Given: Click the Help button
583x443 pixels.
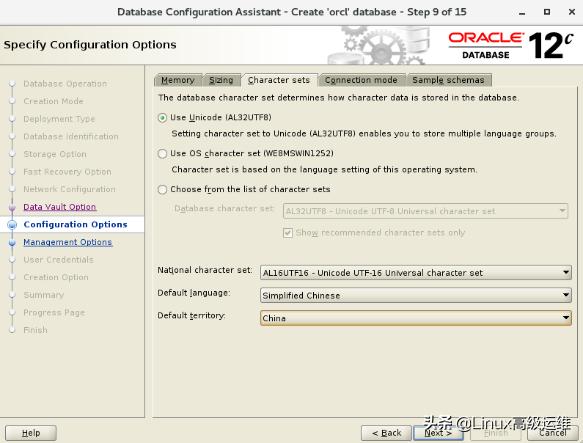Looking at the screenshot, I should coord(31,433).
